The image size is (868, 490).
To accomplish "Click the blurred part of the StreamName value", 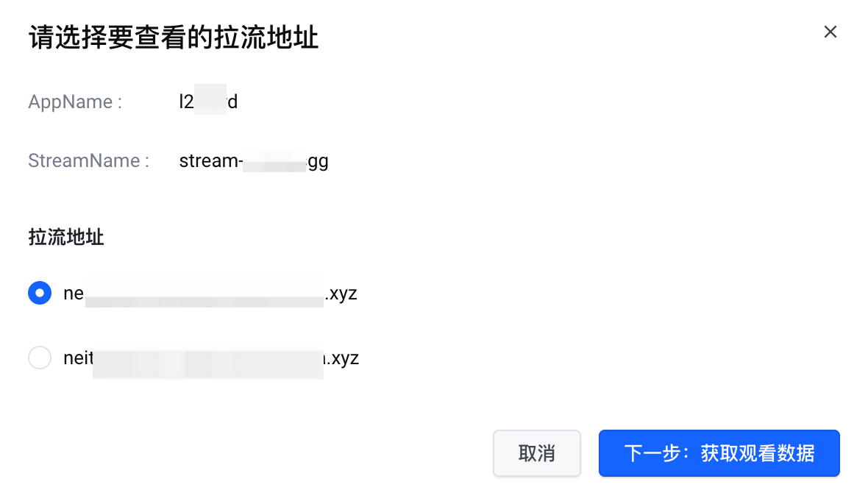I will pos(274,161).
